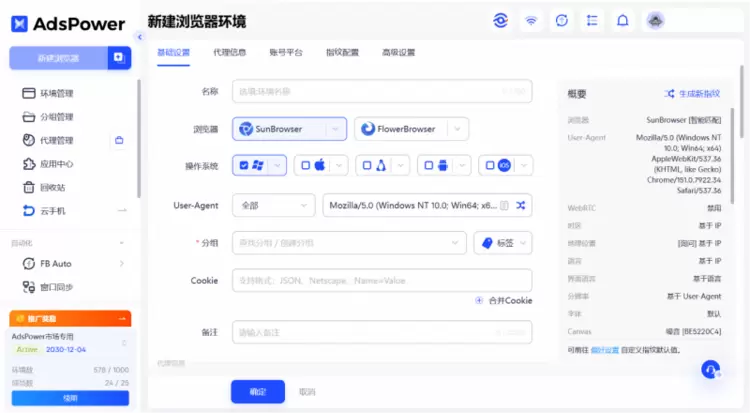Toggle the macOS Apple checkbox
The width and height of the screenshot is (750, 413).
point(306,165)
